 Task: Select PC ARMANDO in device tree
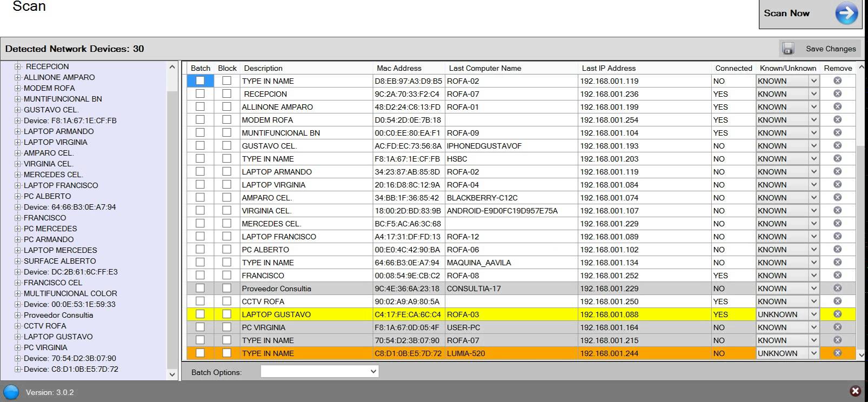(49, 239)
